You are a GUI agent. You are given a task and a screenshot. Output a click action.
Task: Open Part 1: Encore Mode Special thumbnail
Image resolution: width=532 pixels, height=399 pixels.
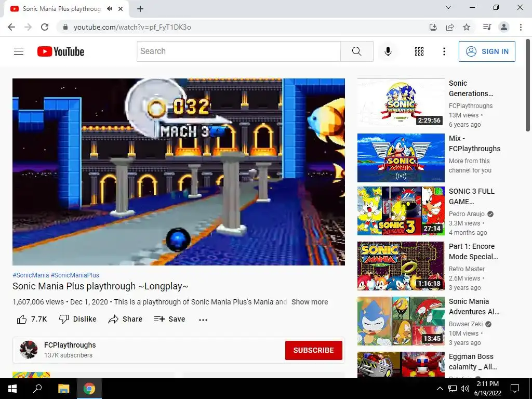[401, 266]
